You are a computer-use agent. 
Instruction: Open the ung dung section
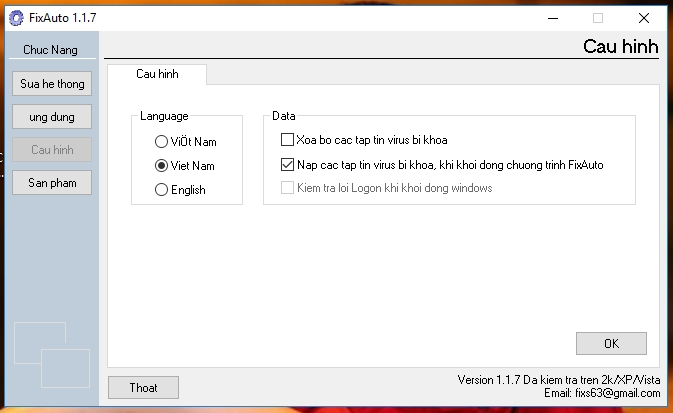[52, 117]
